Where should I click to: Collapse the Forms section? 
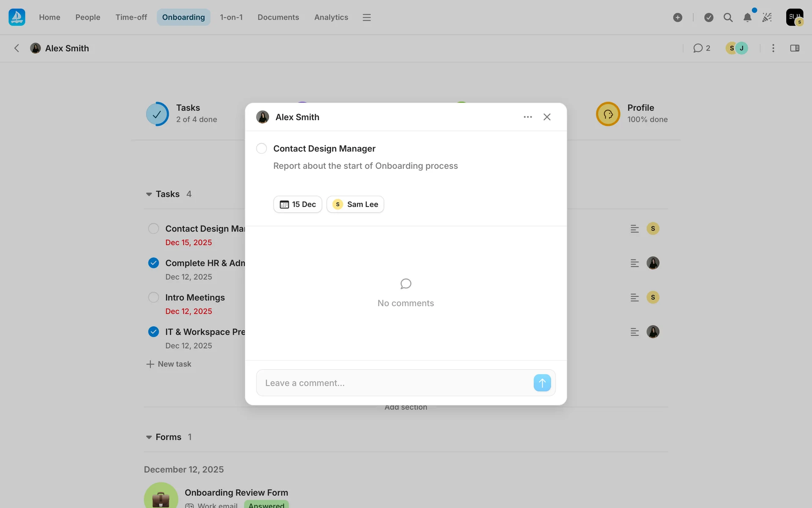click(x=149, y=437)
